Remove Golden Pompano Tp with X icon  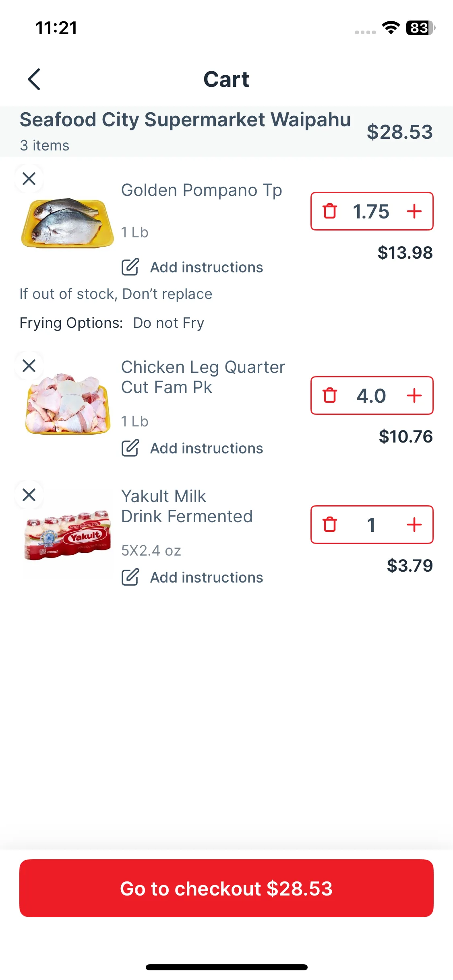pyautogui.click(x=29, y=179)
